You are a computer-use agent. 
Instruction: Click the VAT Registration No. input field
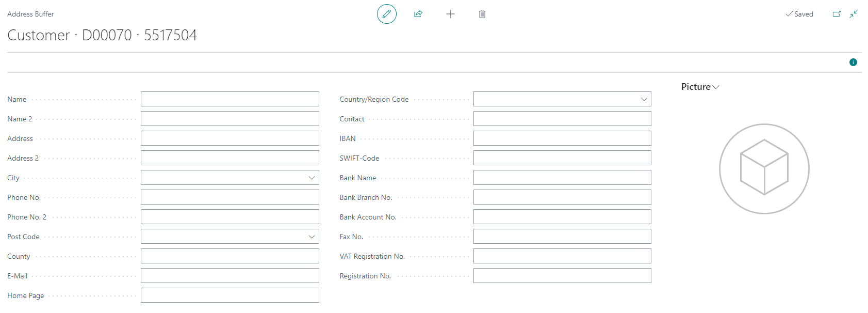[x=562, y=256]
